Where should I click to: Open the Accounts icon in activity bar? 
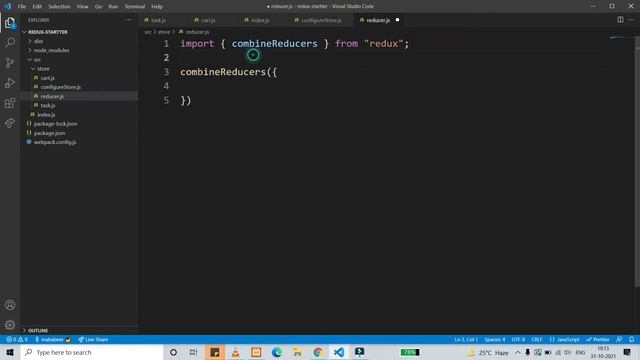point(10,305)
